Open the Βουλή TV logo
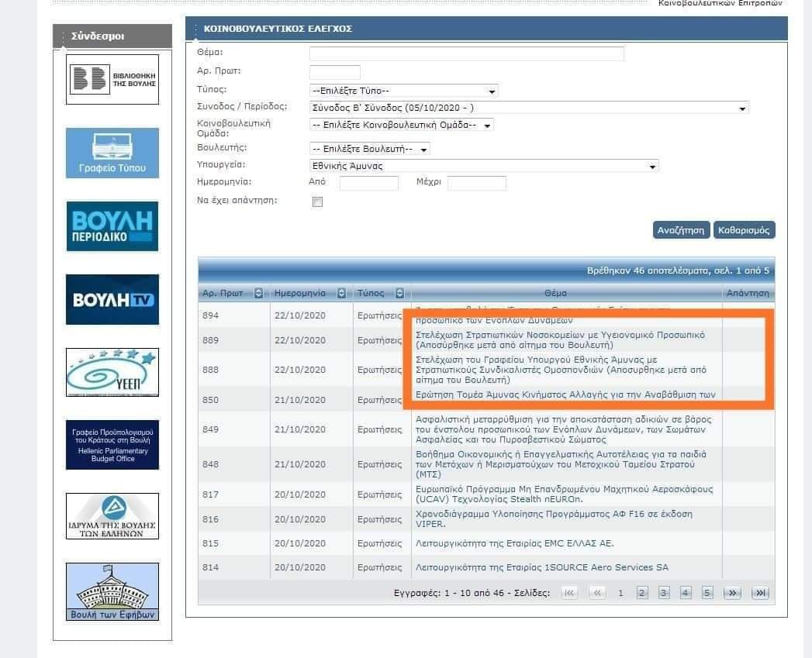812x658 pixels. (x=112, y=299)
